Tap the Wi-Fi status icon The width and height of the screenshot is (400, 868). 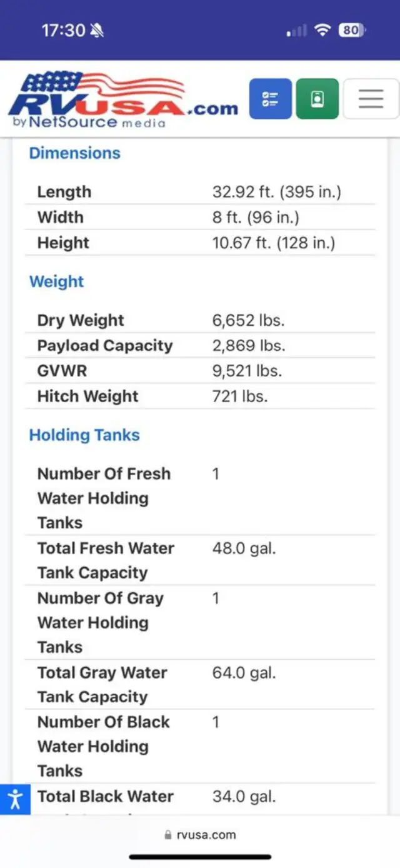322,30
